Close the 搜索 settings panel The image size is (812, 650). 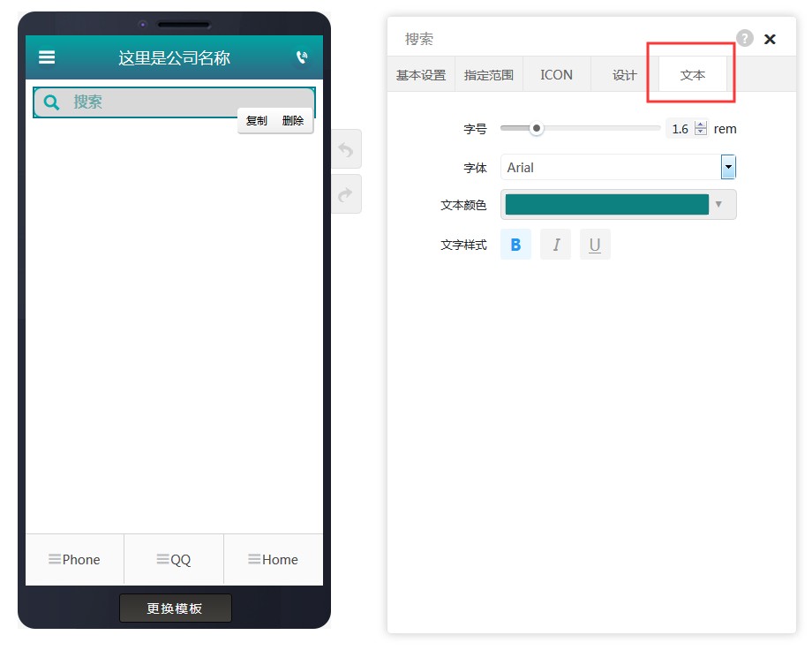pos(770,39)
